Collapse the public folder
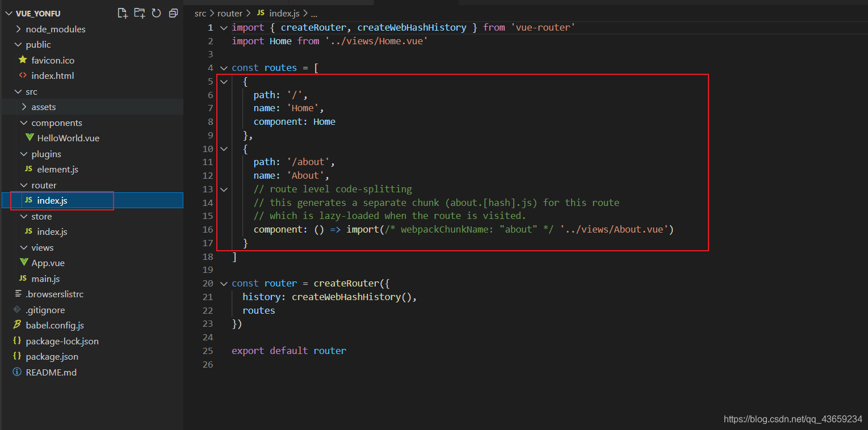 tap(18, 44)
